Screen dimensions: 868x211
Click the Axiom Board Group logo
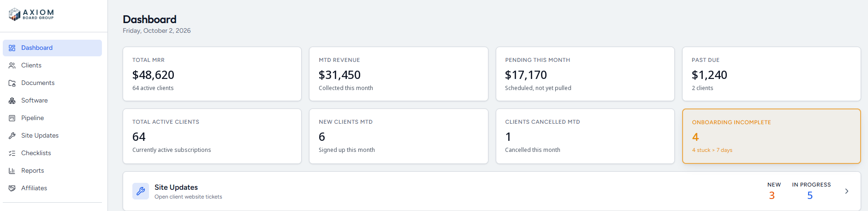pos(31,14)
